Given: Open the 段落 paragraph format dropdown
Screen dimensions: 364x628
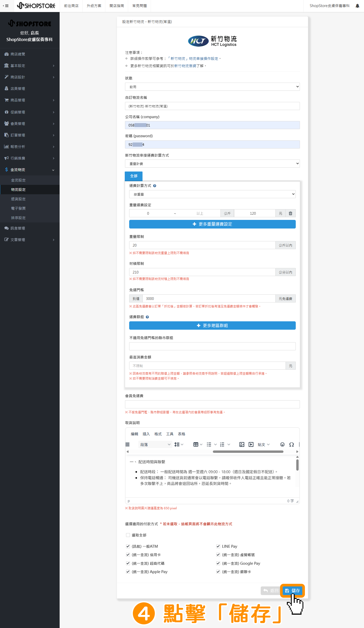Looking at the screenshot, I should point(155,444).
